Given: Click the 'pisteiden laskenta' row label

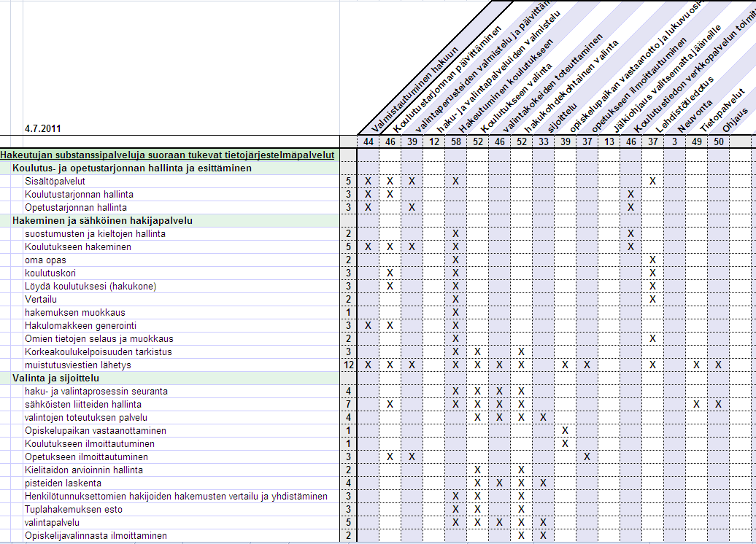Looking at the screenshot, I should point(63,483).
